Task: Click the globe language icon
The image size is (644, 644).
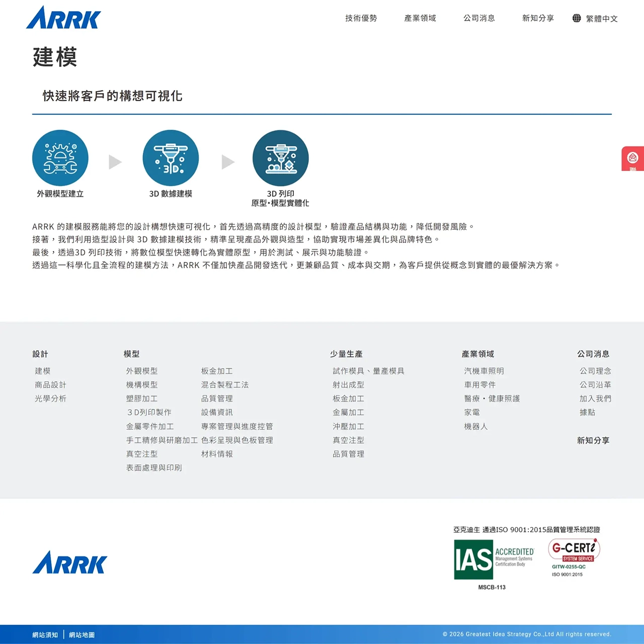Action: point(577,18)
